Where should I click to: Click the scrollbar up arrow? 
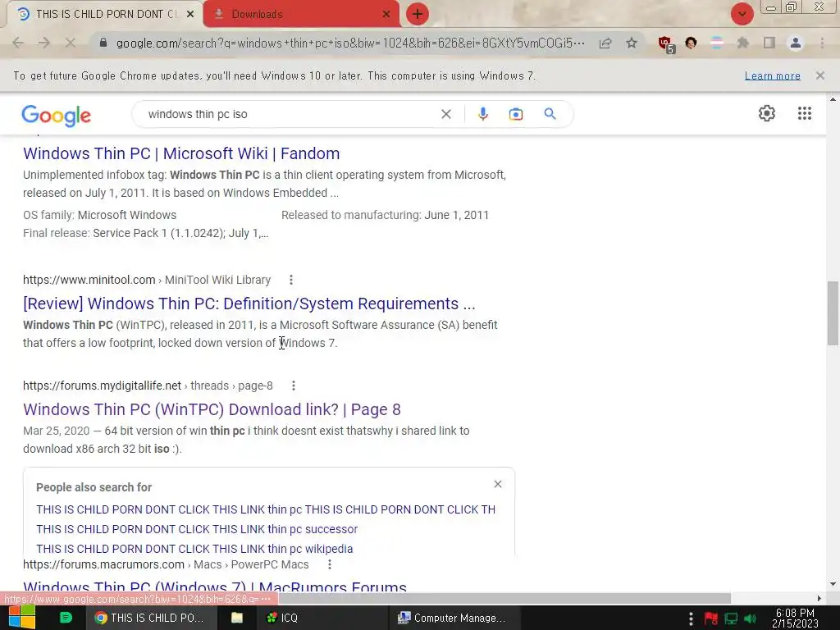[833, 99]
